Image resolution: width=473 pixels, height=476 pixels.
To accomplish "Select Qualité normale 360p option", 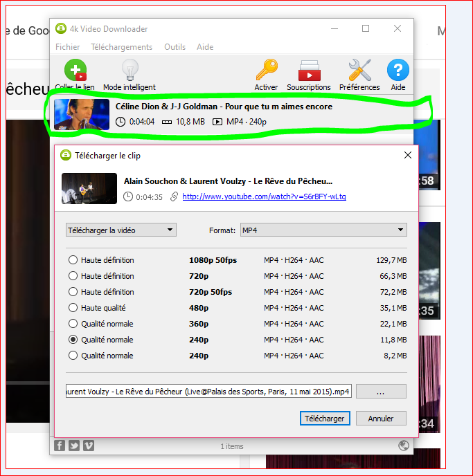I will (73, 323).
